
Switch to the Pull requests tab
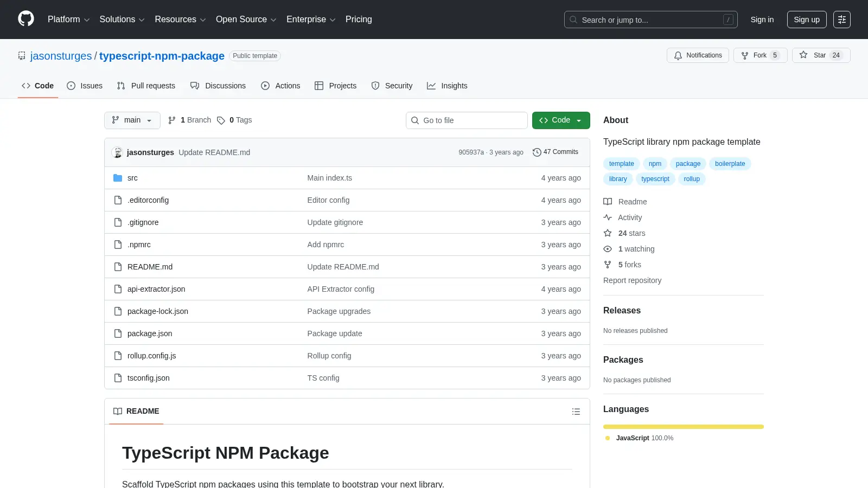pos(146,86)
